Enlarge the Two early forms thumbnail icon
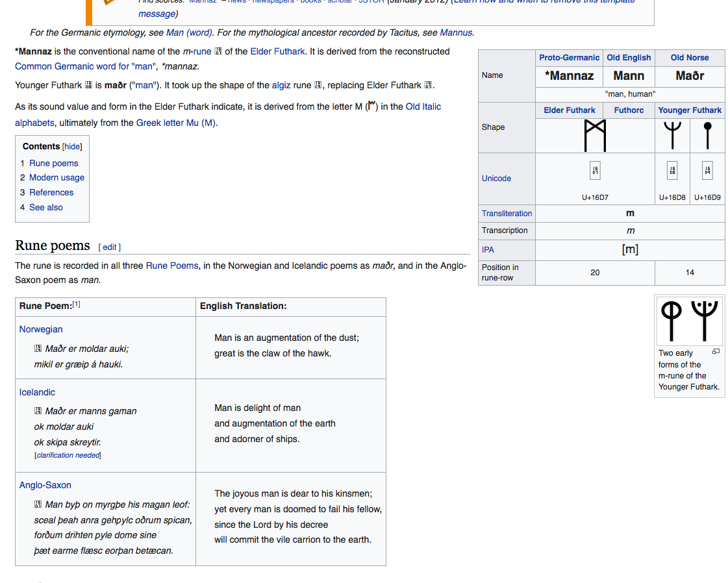Viewport: 728px width, 583px height. [716, 352]
